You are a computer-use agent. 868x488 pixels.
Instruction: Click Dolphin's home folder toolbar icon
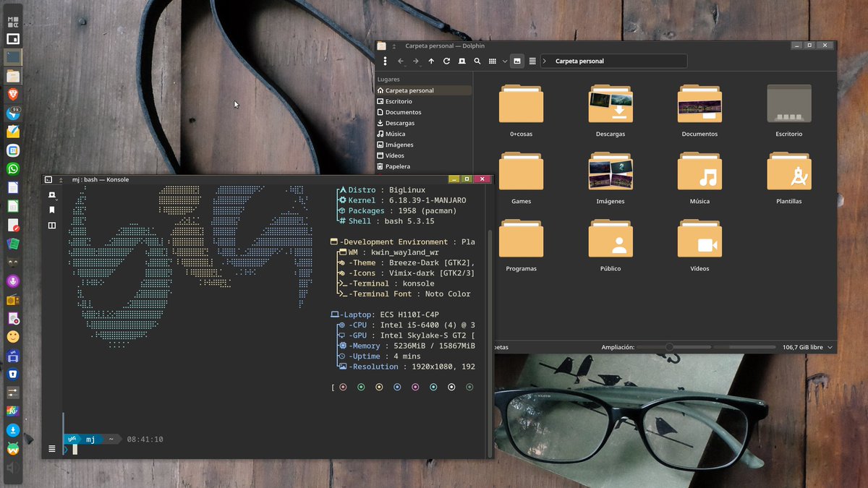pyautogui.click(x=461, y=61)
